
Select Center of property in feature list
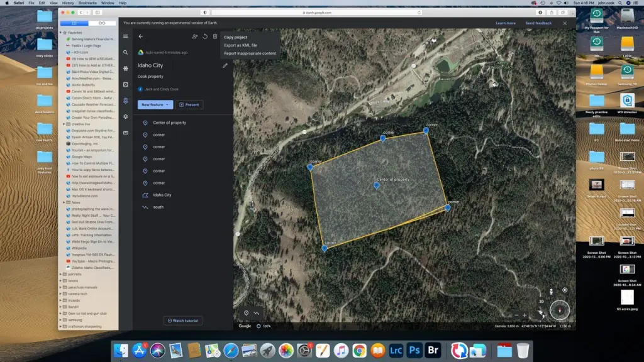point(169,123)
